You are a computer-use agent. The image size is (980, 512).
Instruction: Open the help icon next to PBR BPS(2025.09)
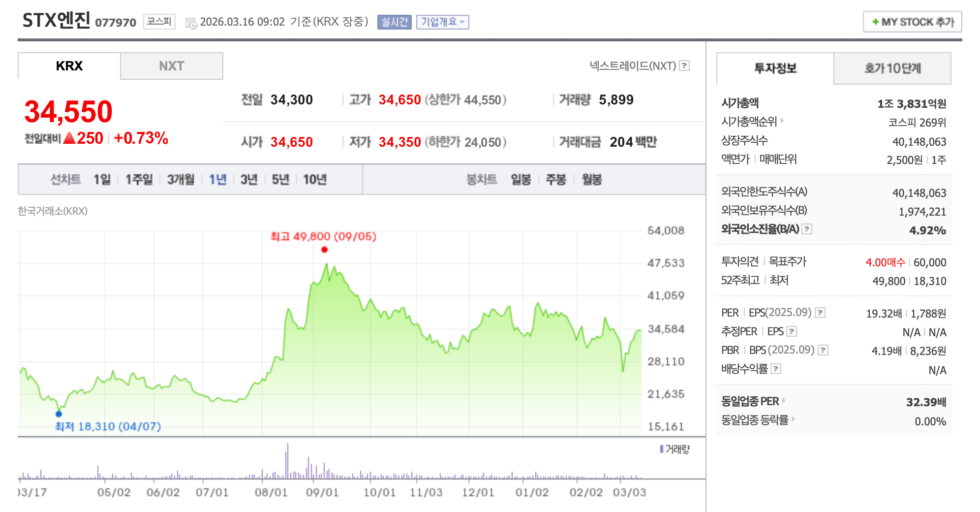point(823,350)
